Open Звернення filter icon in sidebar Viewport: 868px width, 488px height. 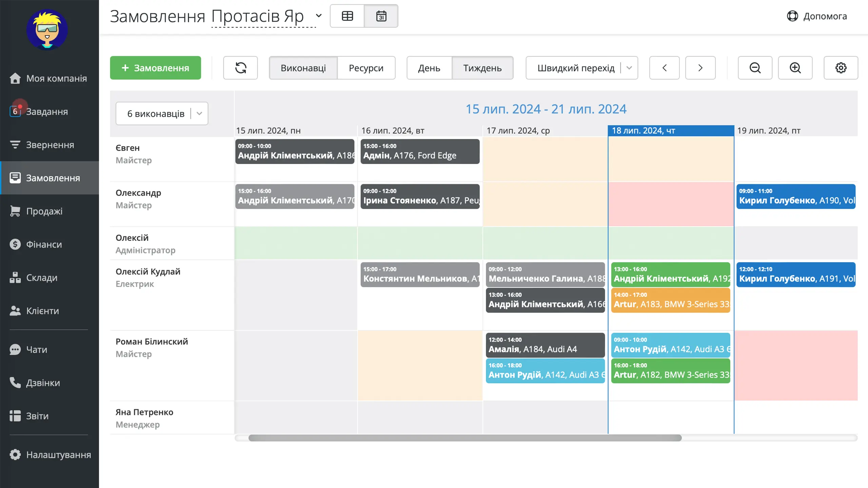click(x=15, y=145)
